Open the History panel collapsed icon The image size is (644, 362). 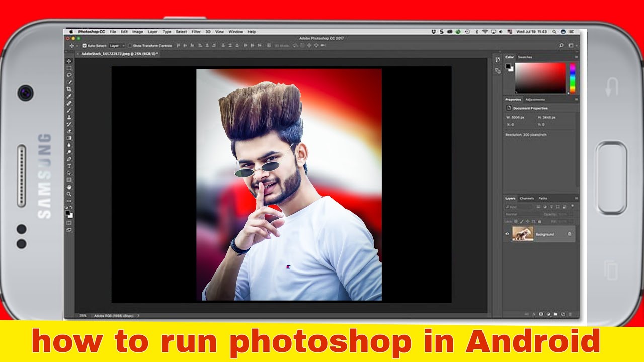pos(498,60)
